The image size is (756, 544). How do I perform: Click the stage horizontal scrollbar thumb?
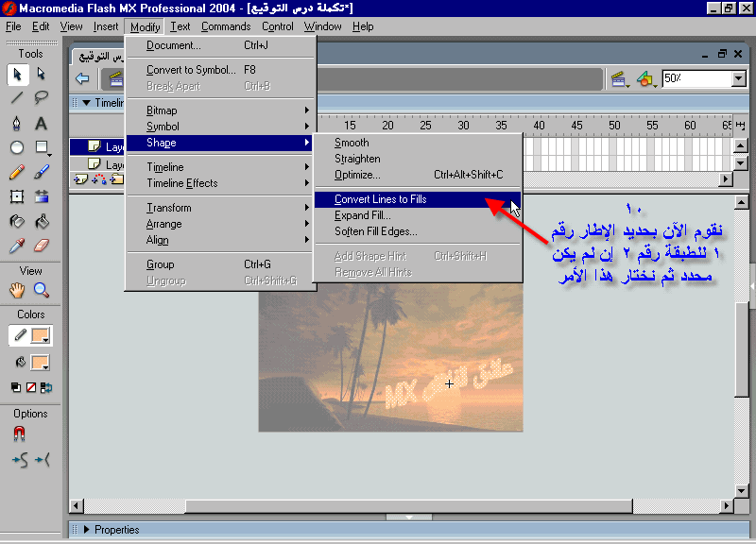click(x=409, y=506)
